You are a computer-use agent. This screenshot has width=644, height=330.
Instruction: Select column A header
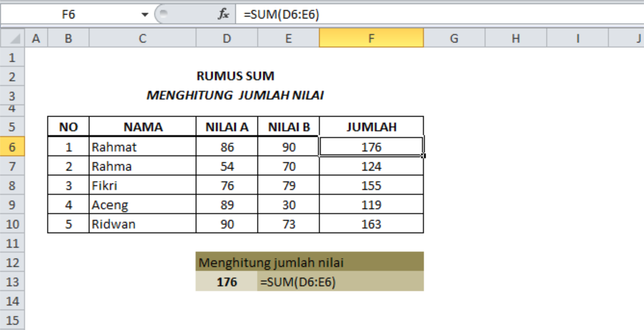tap(36, 38)
